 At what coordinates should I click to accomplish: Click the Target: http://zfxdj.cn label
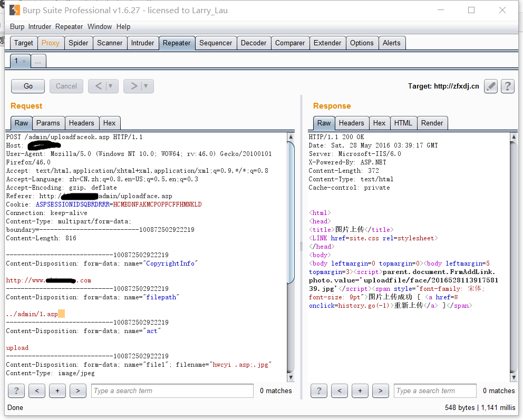(443, 86)
